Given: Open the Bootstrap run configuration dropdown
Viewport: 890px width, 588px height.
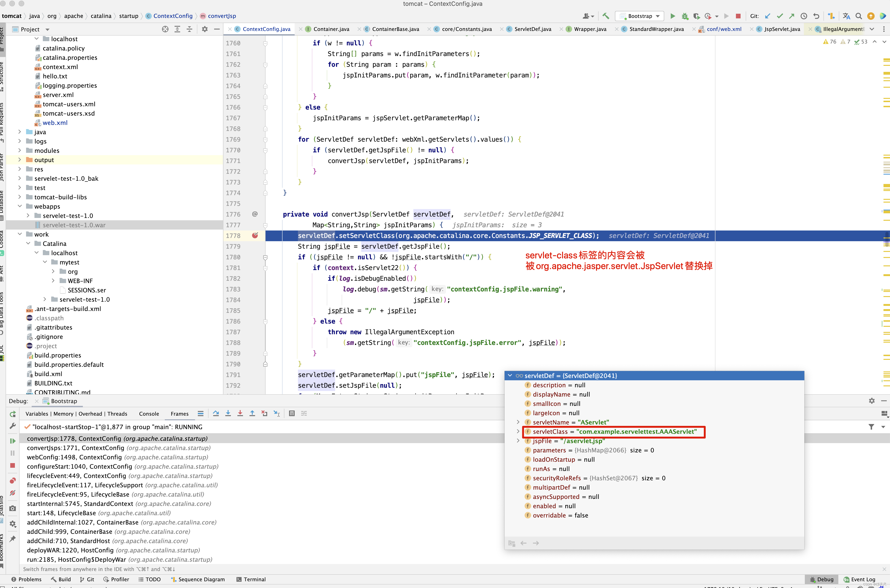Looking at the screenshot, I should (x=640, y=16).
